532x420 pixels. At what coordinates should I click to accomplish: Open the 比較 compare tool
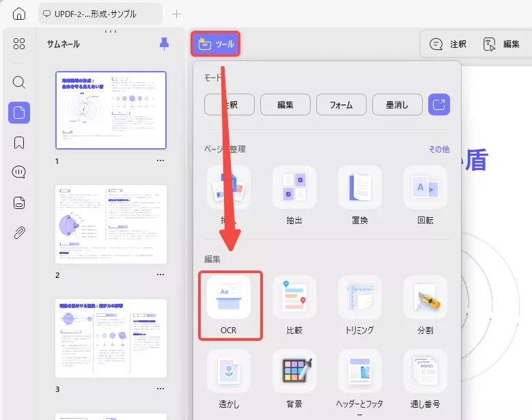click(x=294, y=305)
